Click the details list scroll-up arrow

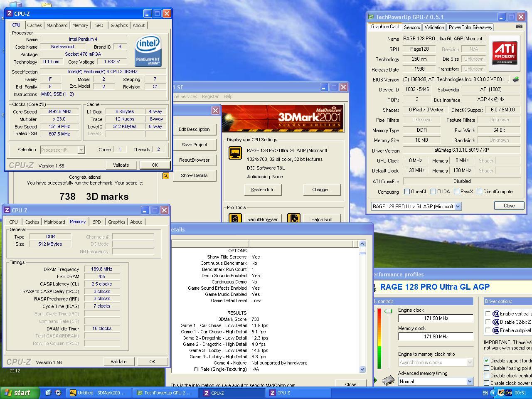362,244
